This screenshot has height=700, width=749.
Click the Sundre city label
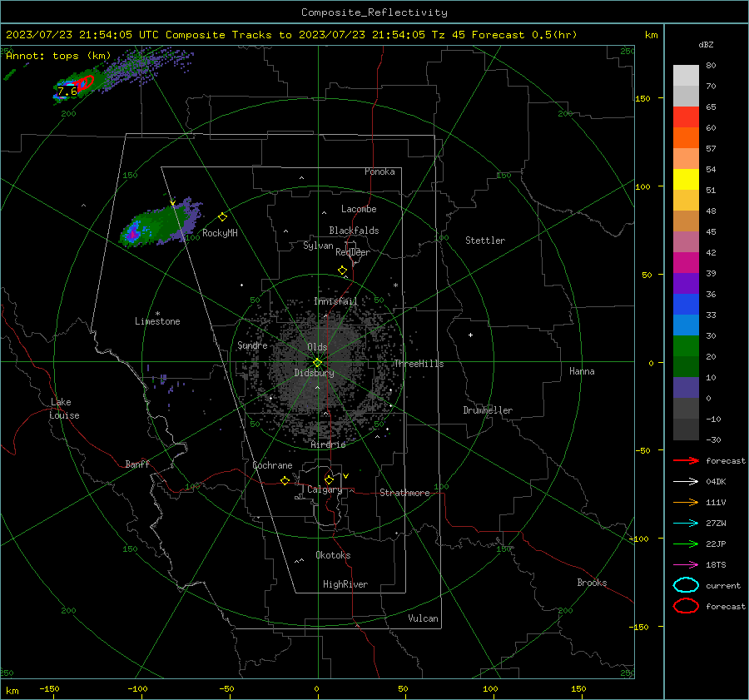click(252, 345)
